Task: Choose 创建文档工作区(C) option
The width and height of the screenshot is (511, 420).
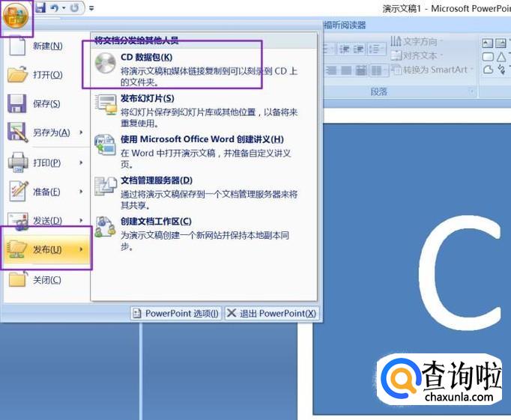Action: pos(204,234)
